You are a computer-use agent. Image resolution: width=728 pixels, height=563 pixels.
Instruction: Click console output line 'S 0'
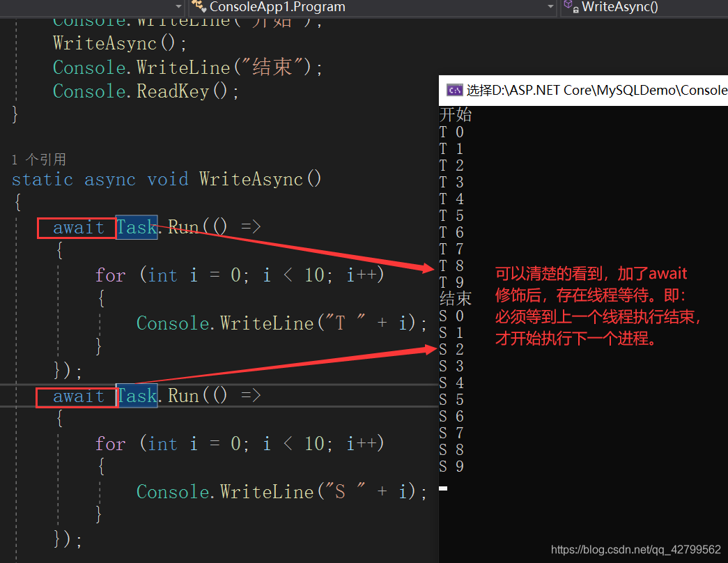451,316
